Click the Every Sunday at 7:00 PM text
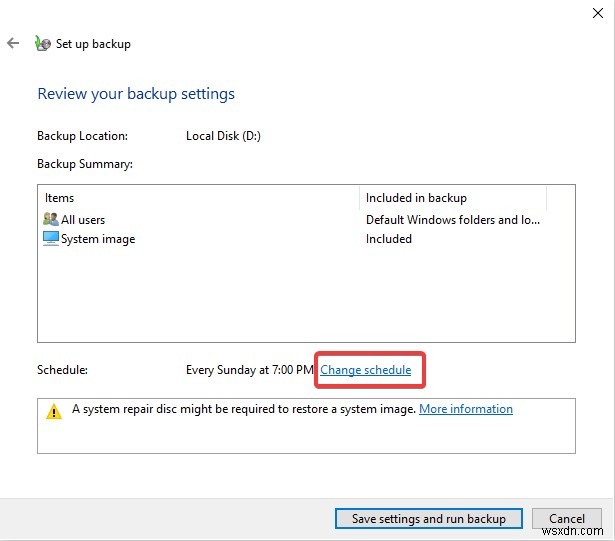The image size is (615, 541). (249, 370)
